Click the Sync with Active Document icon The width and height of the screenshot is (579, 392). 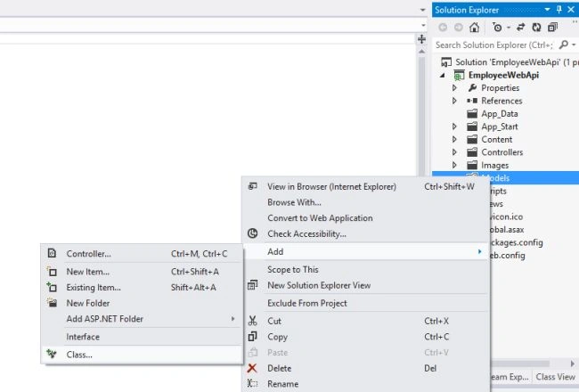click(521, 27)
